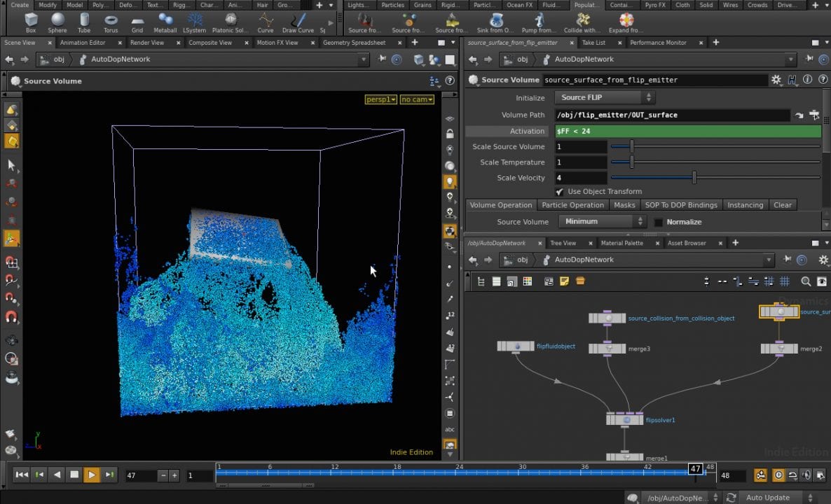
Task: Select the Sphere shelf tool
Action: pos(57,22)
